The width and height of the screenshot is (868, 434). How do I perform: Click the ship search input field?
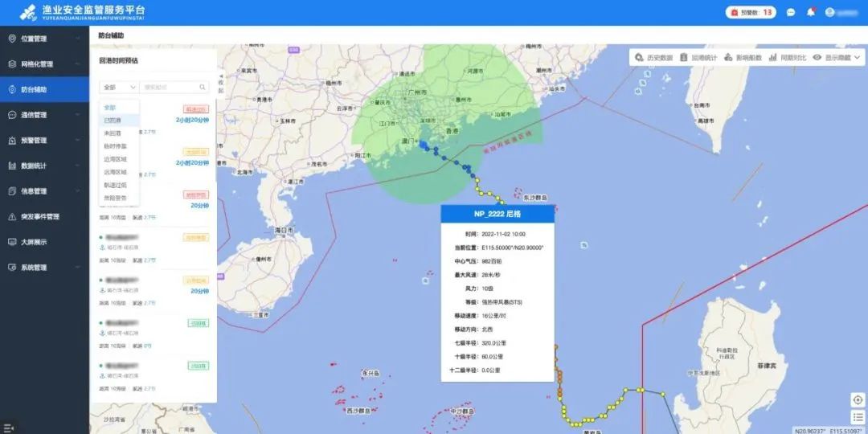pyautogui.click(x=170, y=87)
